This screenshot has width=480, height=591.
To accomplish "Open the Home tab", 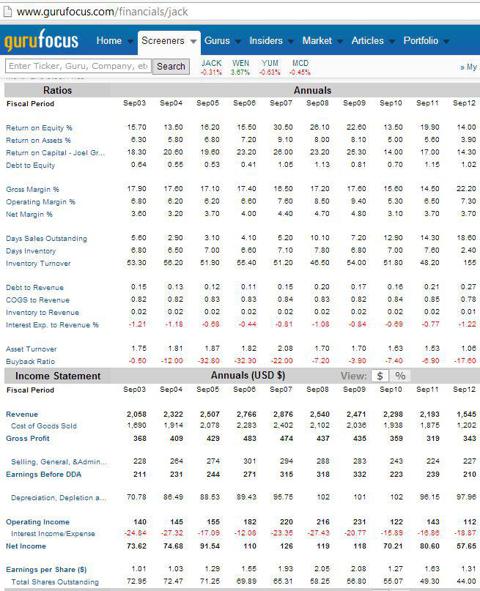I will click(x=109, y=41).
